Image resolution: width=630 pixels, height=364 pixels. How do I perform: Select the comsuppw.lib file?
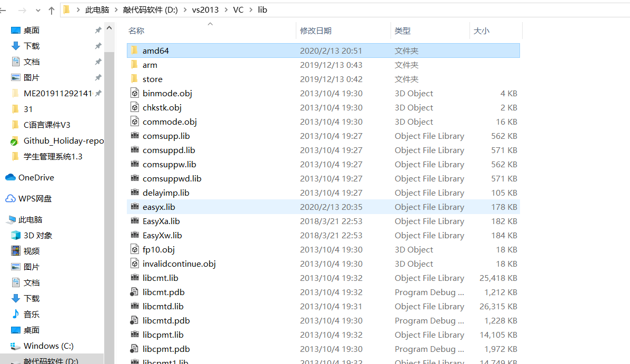point(323,164)
